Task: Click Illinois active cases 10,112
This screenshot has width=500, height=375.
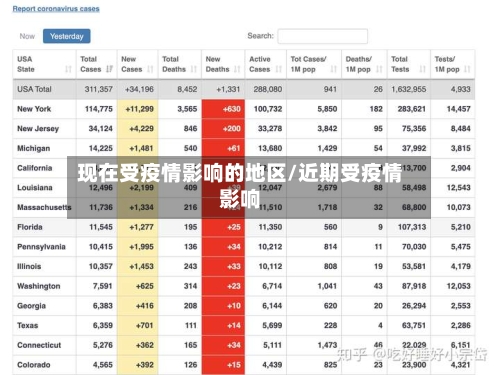Action: click(270, 266)
